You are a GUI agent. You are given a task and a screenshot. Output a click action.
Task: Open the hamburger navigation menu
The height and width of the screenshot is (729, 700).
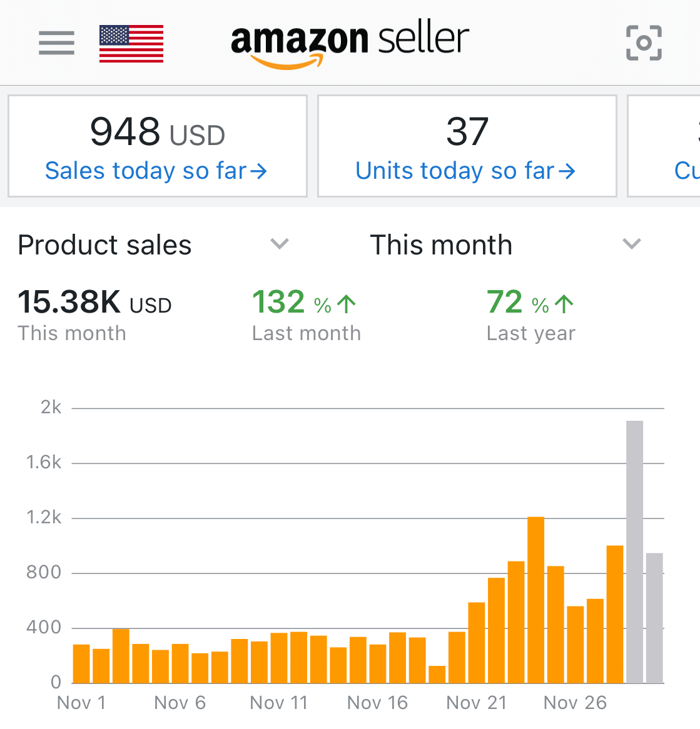pos(56,43)
